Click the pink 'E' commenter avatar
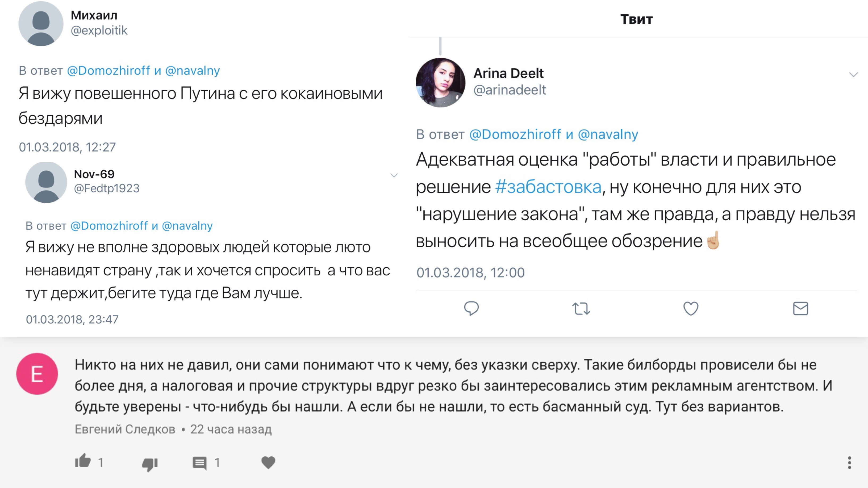Viewport: 868px width, 488px height. 37,374
